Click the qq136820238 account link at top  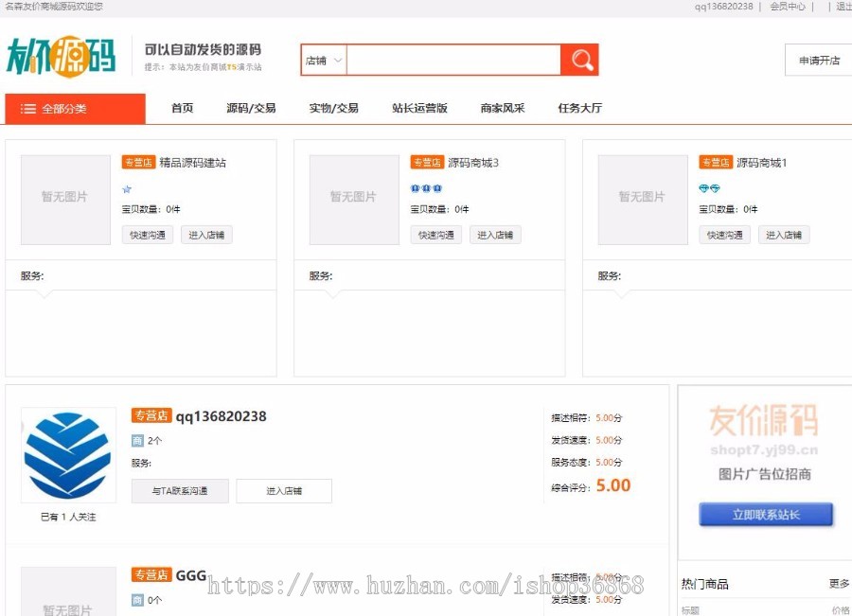[724, 7]
